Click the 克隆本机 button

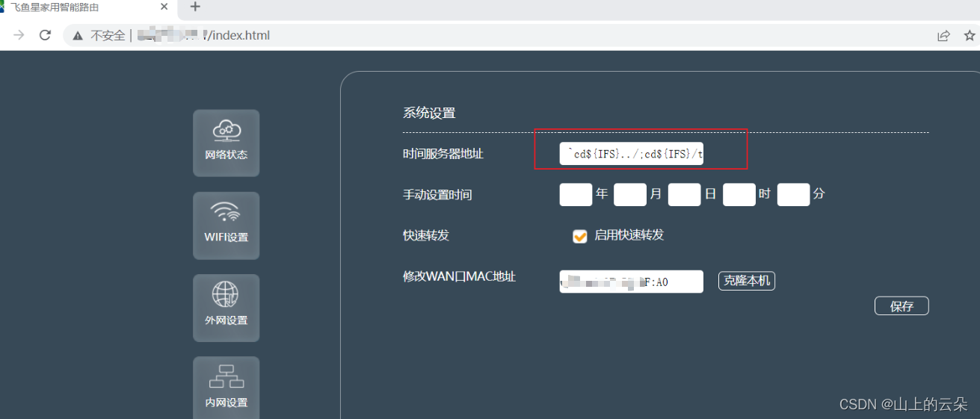[x=747, y=281]
